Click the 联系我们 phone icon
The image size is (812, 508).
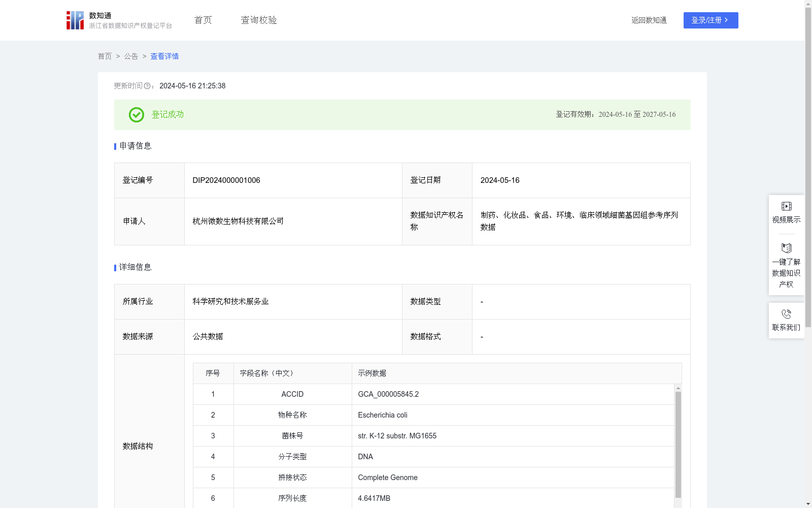coord(786,314)
